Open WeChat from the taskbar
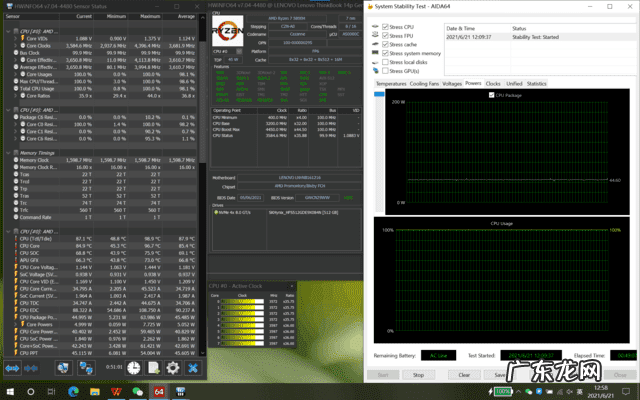The height and width of the screenshot is (400, 640). tap(137, 391)
